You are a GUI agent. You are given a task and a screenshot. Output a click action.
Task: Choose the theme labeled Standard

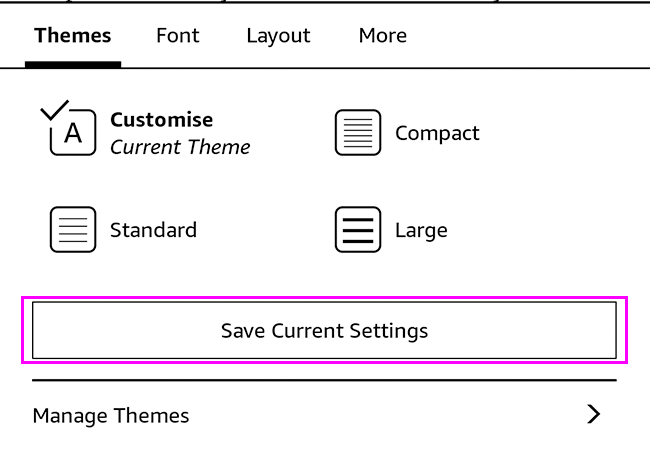[x=153, y=230]
